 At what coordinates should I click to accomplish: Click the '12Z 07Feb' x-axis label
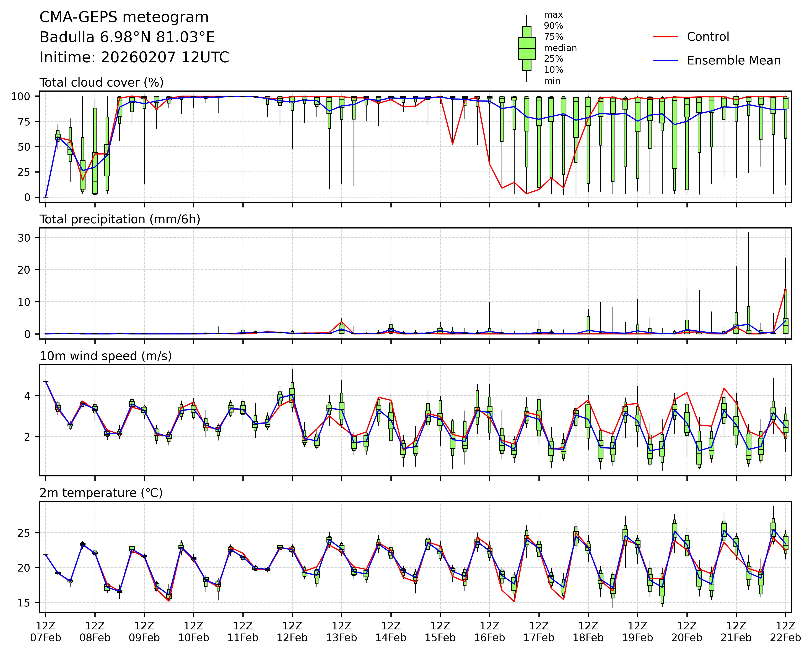point(46,632)
